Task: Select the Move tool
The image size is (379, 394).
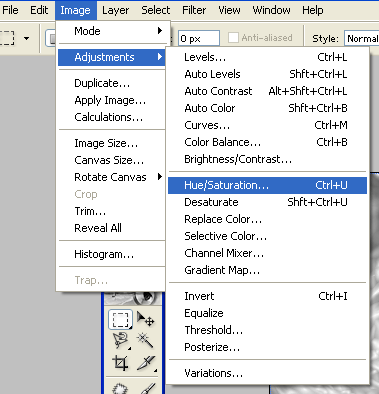Action: coord(146,319)
